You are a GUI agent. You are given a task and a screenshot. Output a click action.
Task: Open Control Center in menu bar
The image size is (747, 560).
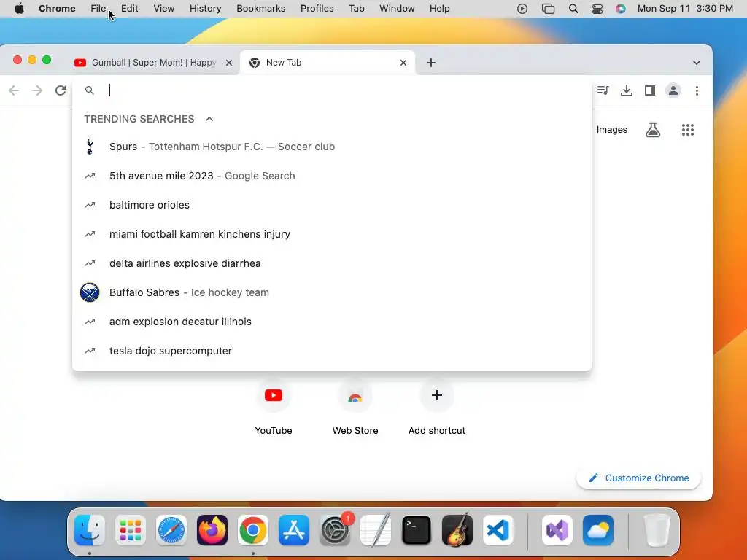tap(597, 9)
